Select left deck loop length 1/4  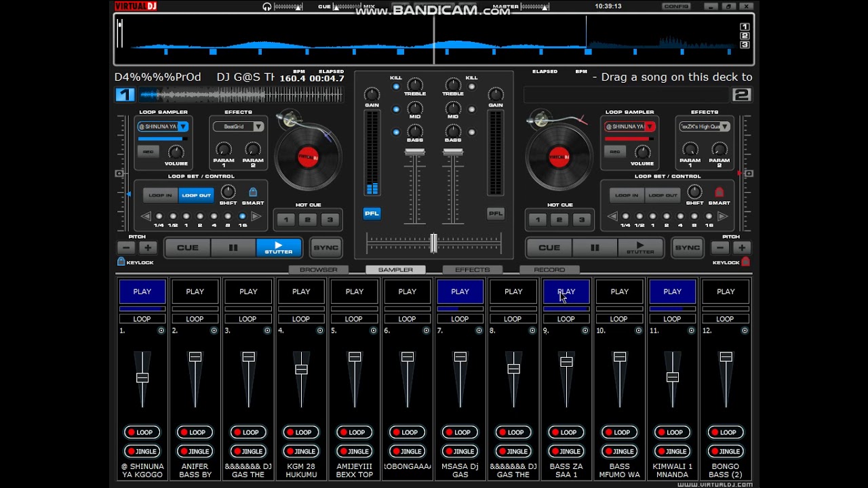pyautogui.click(x=159, y=217)
